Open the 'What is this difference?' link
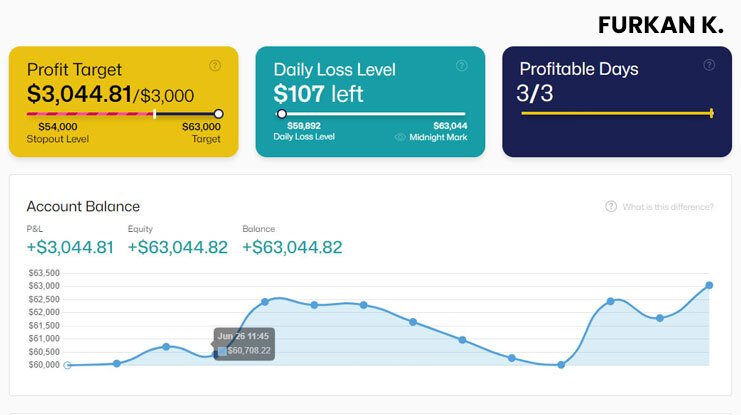 point(668,207)
